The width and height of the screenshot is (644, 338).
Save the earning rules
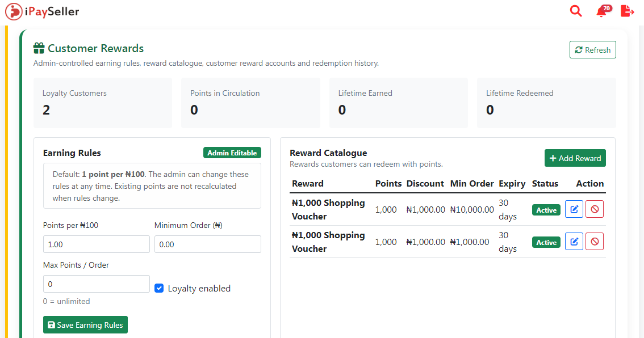click(85, 325)
